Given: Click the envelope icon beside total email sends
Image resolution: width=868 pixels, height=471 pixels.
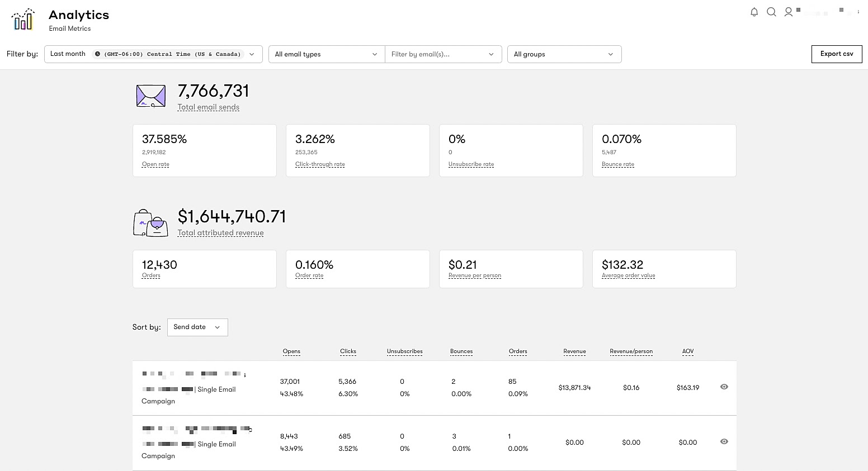Looking at the screenshot, I should pos(150,96).
